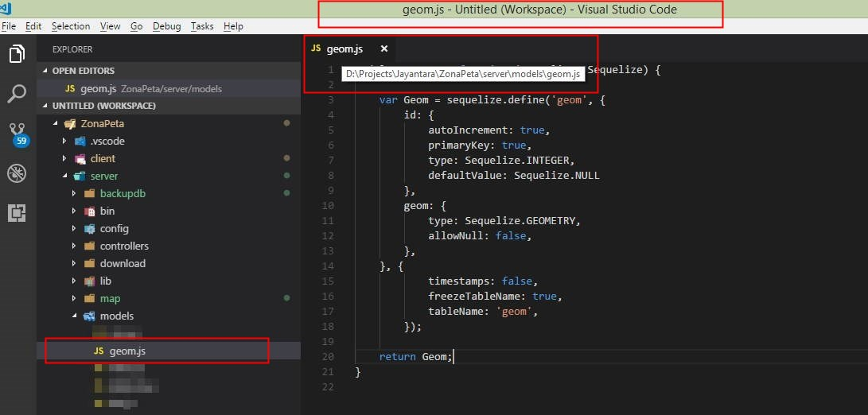Open the Go menu
The height and width of the screenshot is (415, 868).
pos(137,26)
